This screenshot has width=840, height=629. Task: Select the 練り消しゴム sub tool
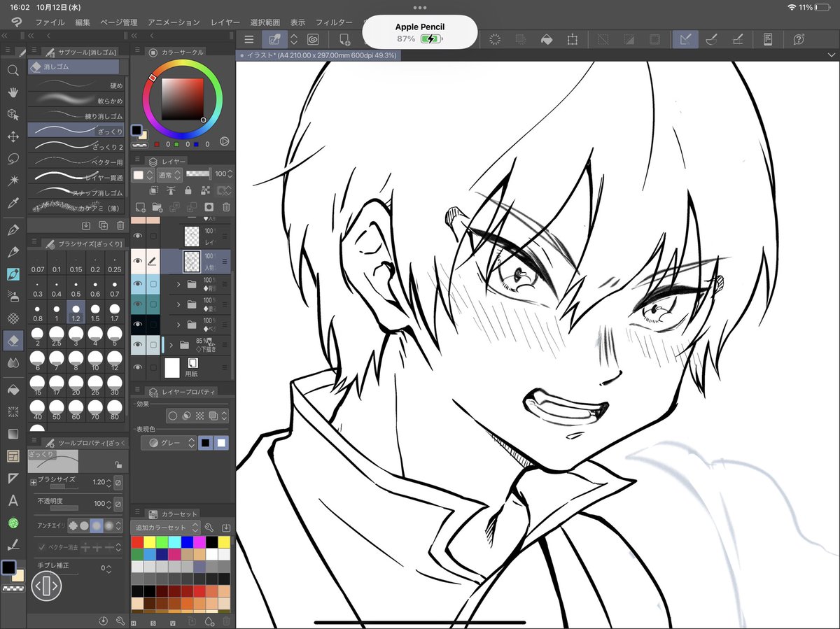click(x=76, y=115)
